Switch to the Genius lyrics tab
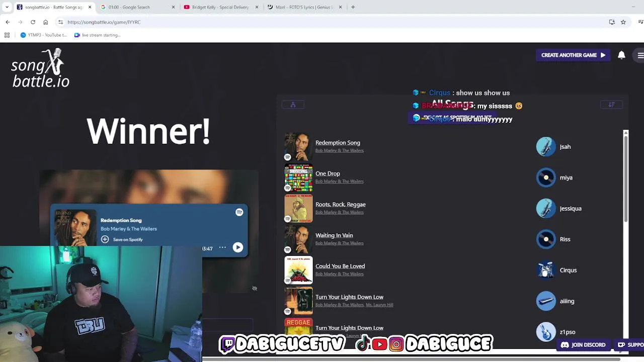The image size is (644, 362). click(304, 7)
